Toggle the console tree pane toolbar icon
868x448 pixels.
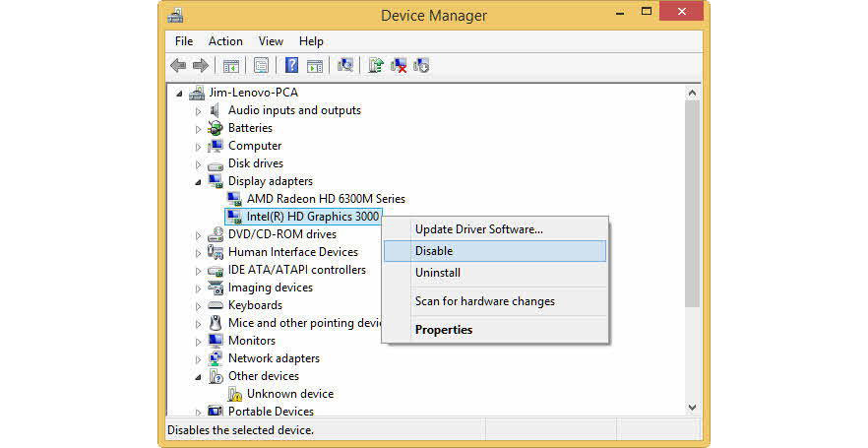tap(230, 66)
